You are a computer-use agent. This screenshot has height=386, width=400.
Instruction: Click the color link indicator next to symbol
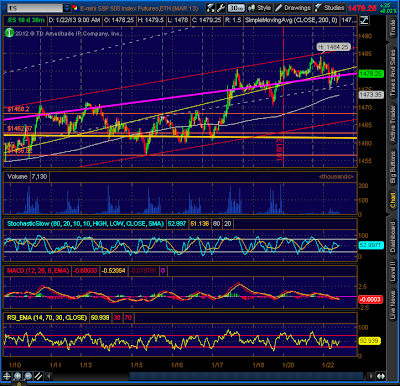pyautogui.click(x=75, y=8)
